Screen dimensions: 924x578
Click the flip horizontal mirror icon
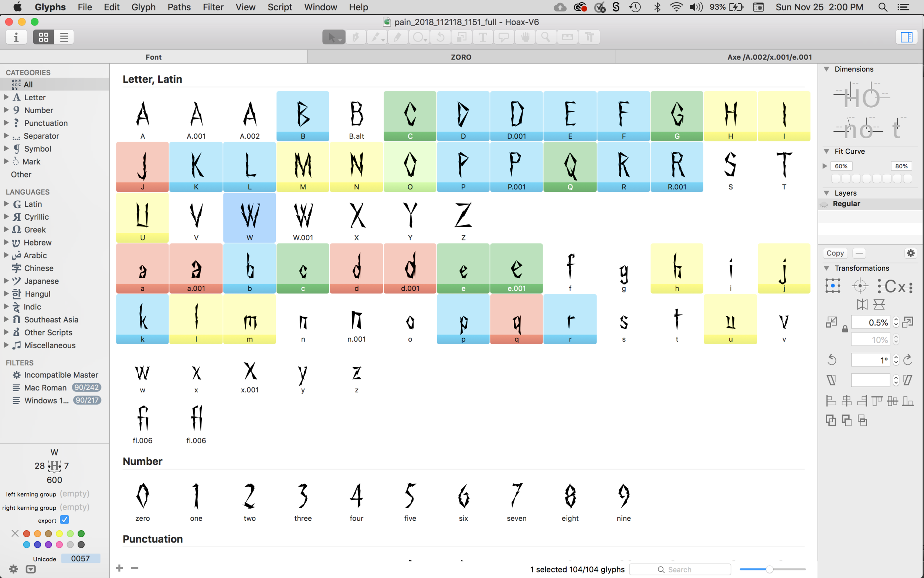pos(862,304)
